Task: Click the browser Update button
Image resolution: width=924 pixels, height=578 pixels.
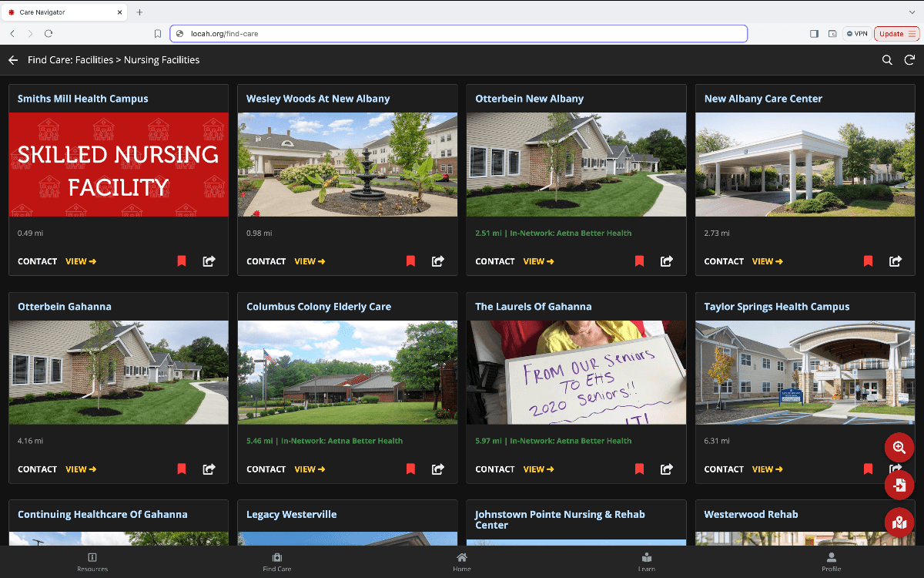Action: (897, 34)
